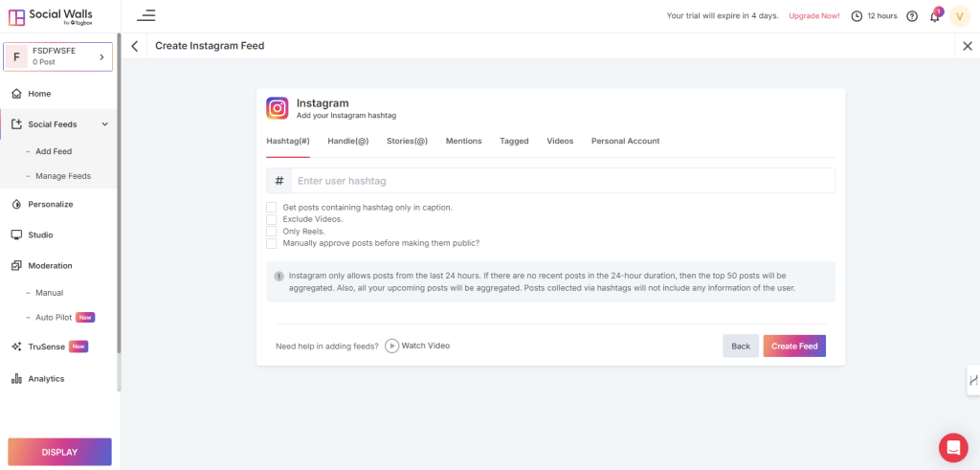Switch to the Tagged tab
The height and width of the screenshot is (470, 980).
(514, 142)
